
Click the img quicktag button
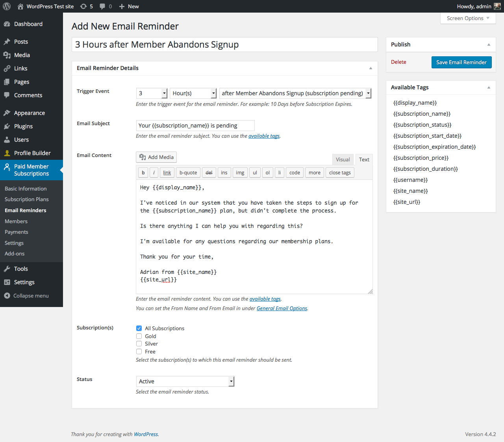[x=240, y=172]
